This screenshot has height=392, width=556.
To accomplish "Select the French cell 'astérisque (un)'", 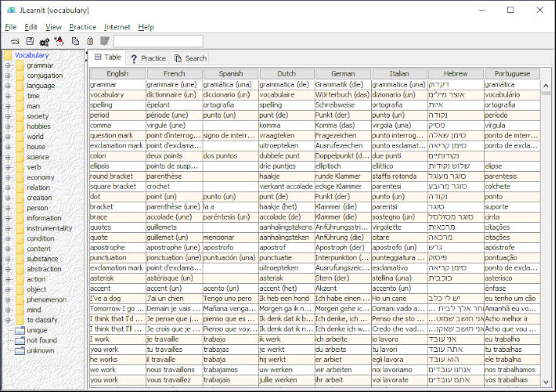I will click(174, 278).
